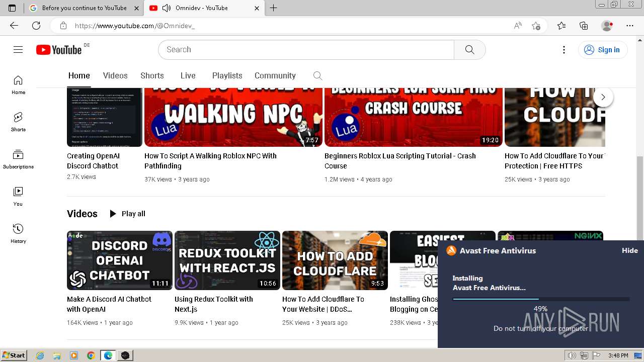Screen dimensions: 644x362
Task: Launch Internet Explorer from the taskbar
Action: tap(40, 355)
